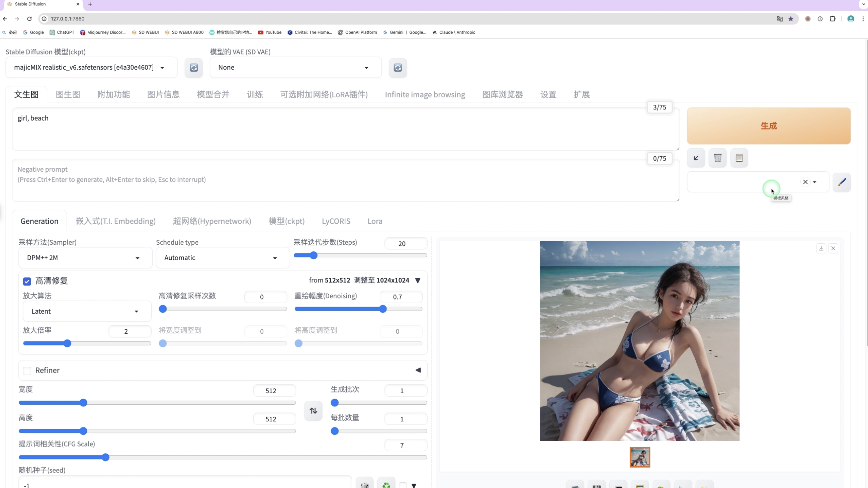This screenshot has width=868, height=488.
Task: Open the 图片信息 tab
Action: [163, 95]
